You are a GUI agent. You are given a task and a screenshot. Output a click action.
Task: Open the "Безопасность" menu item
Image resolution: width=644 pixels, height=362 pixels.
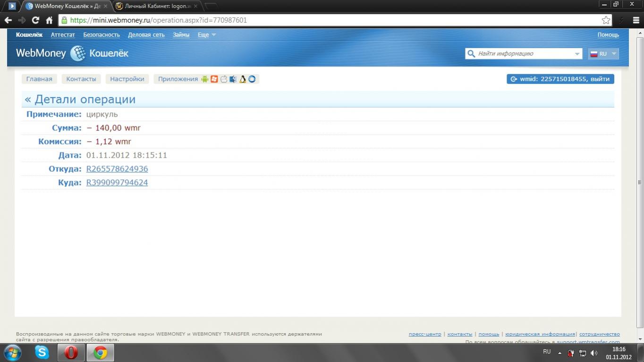click(x=102, y=35)
